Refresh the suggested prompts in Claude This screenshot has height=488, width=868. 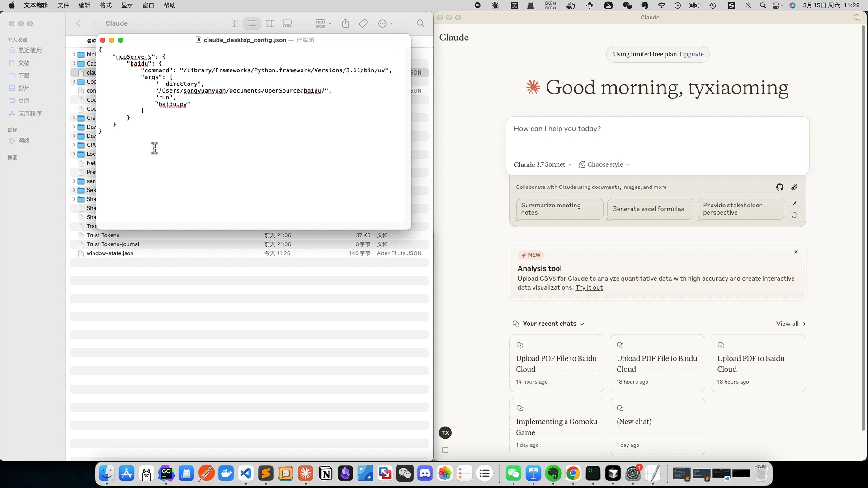tap(795, 216)
